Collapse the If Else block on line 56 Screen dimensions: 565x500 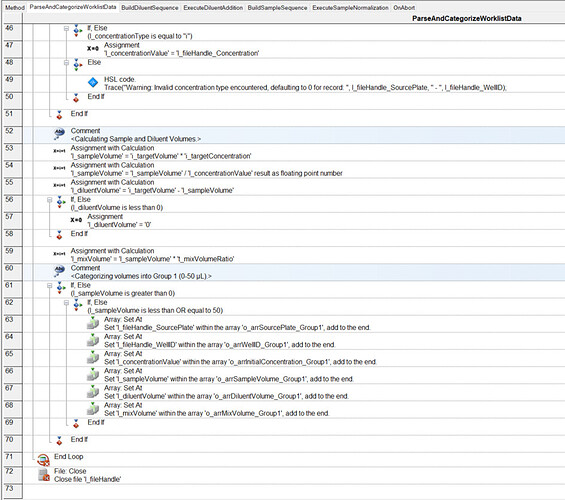50,200
